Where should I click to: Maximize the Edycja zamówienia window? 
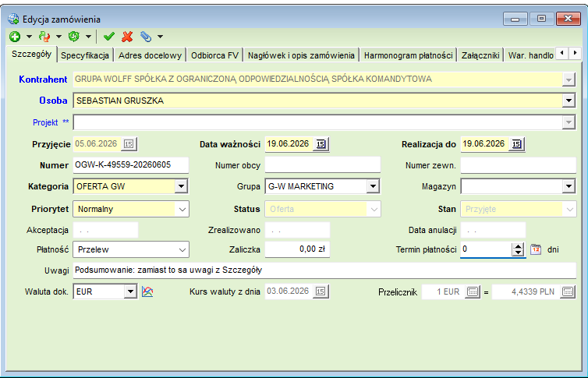pyautogui.click(x=541, y=19)
